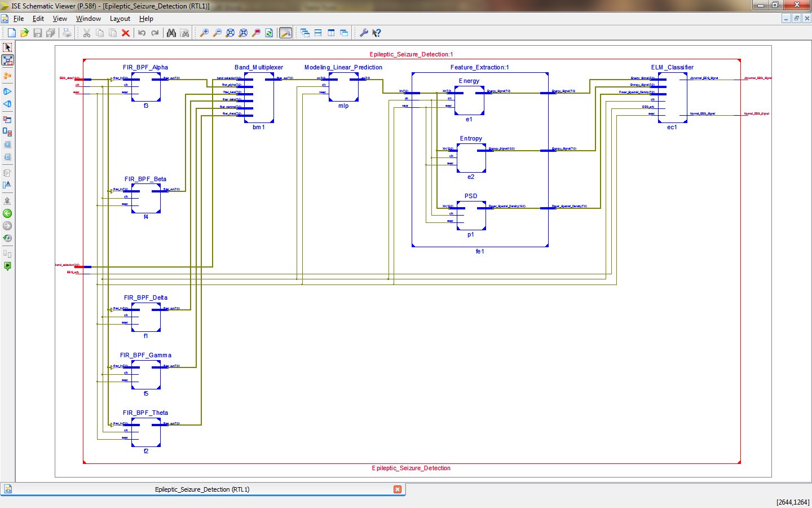The width and height of the screenshot is (812, 508).
Task: Open the Window menu
Action: [89, 19]
